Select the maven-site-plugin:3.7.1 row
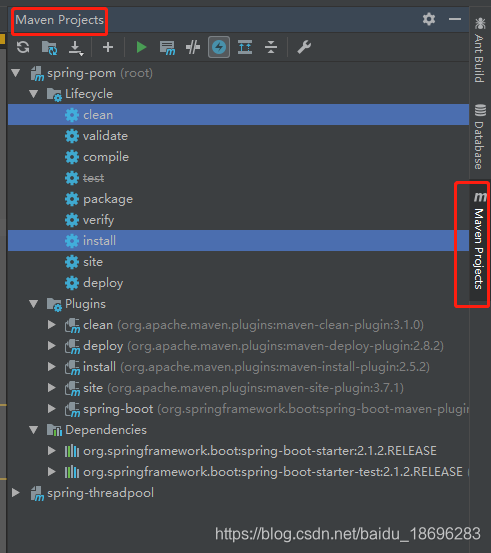491x553 pixels. tap(238, 388)
